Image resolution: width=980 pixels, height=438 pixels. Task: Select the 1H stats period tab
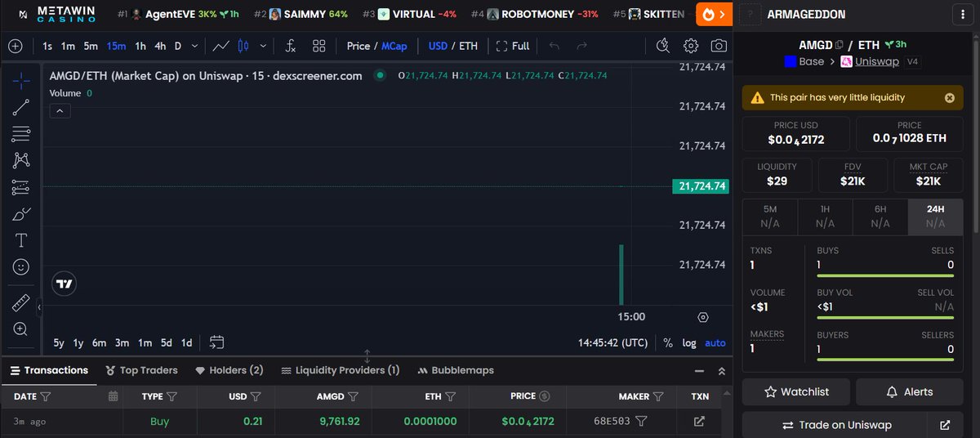tap(825, 217)
